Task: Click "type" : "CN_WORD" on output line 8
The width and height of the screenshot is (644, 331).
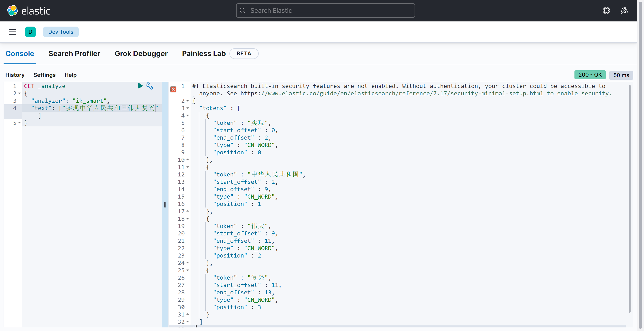Action: click(x=245, y=145)
